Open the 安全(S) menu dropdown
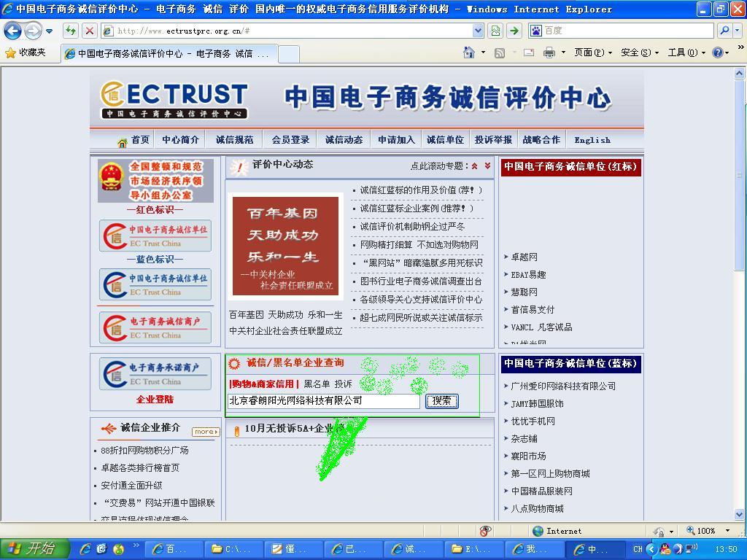 pos(639,52)
